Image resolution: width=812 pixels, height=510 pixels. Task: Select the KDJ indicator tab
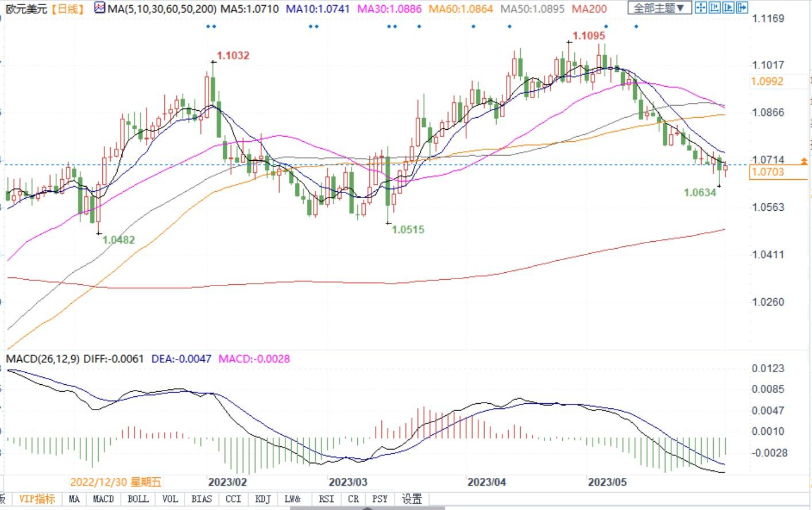[x=263, y=499]
